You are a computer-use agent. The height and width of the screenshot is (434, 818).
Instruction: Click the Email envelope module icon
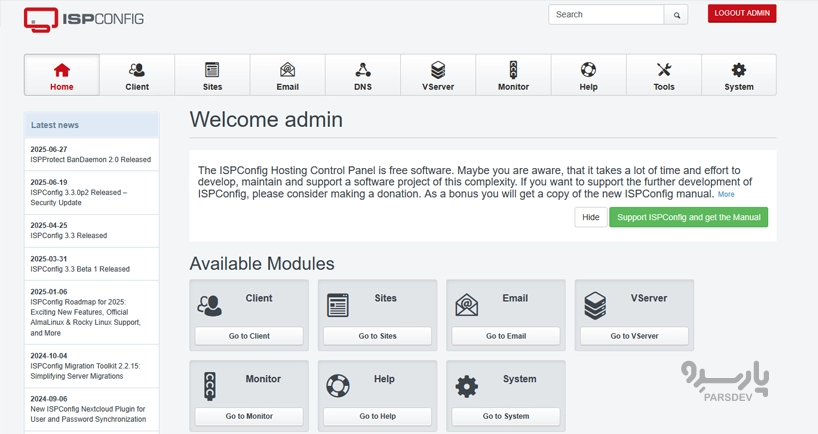click(x=466, y=305)
